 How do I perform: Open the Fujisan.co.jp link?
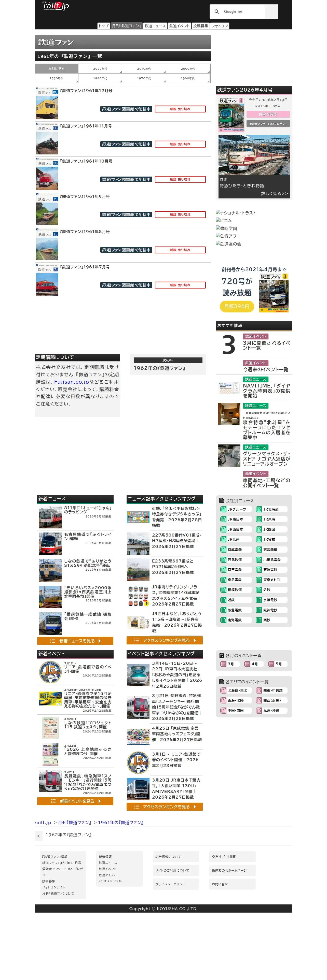point(71,382)
